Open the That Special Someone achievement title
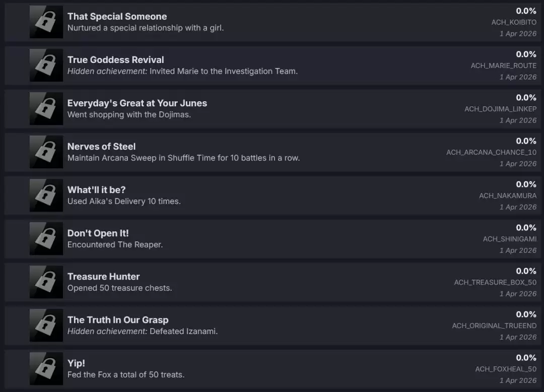 coord(117,17)
